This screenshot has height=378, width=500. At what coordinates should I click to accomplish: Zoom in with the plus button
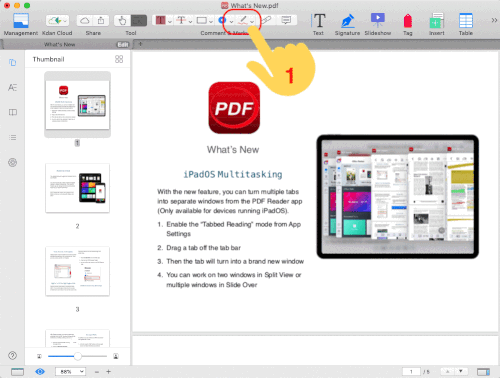pos(108,372)
